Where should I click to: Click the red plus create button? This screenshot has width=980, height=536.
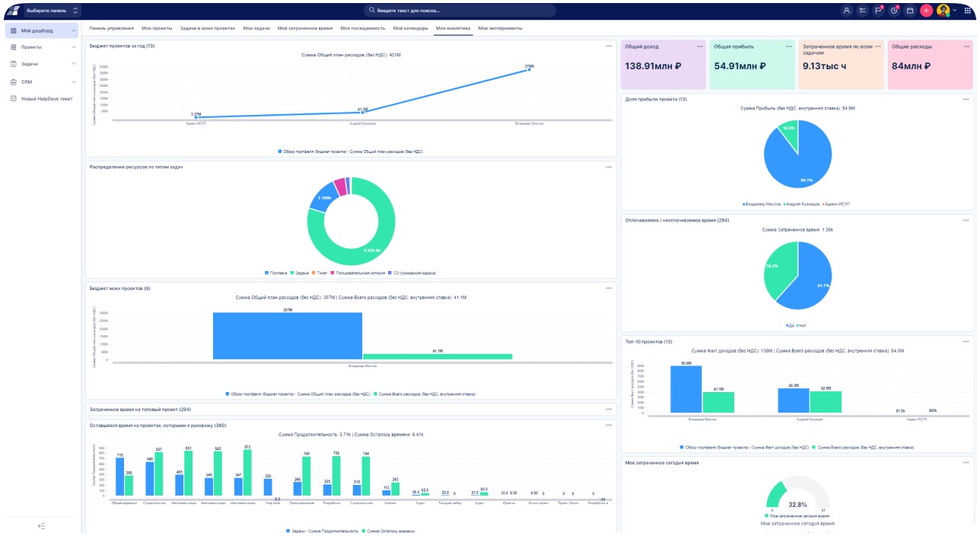coord(926,11)
